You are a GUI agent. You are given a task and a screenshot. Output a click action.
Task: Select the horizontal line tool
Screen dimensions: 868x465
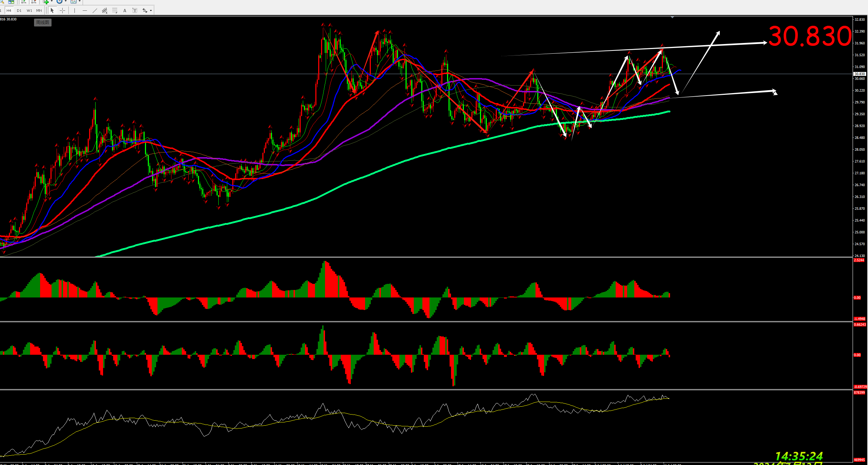click(x=84, y=10)
